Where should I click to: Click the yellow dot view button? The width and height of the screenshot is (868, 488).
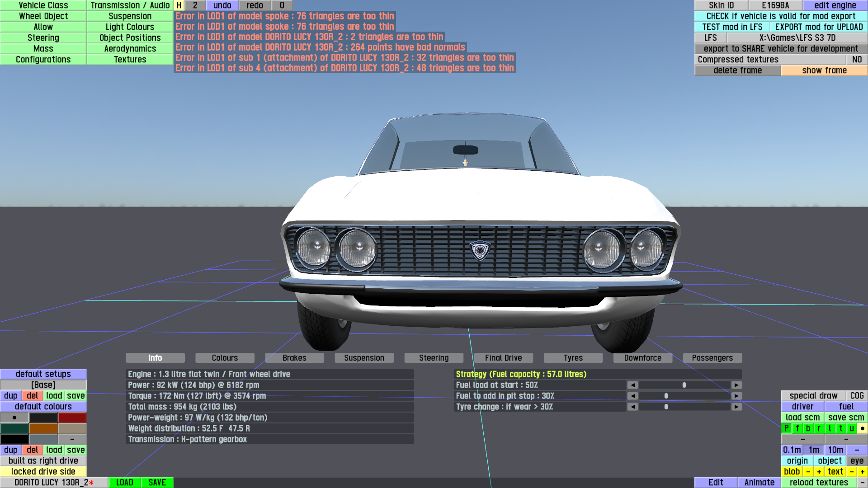(862, 428)
